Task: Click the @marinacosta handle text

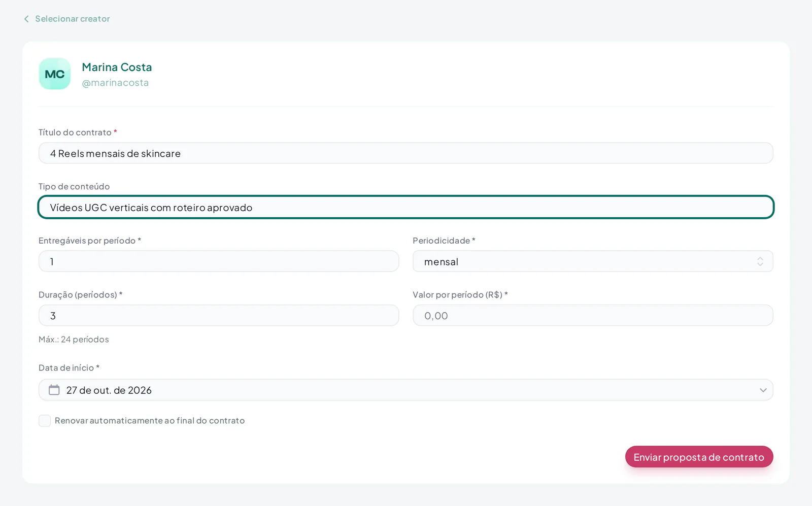Action: [x=115, y=83]
